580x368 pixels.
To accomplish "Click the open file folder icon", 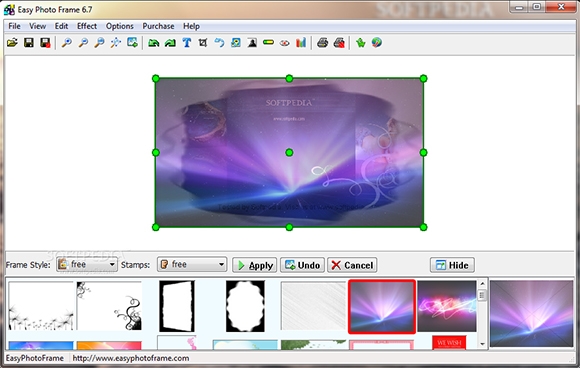I will tap(12, 43).
